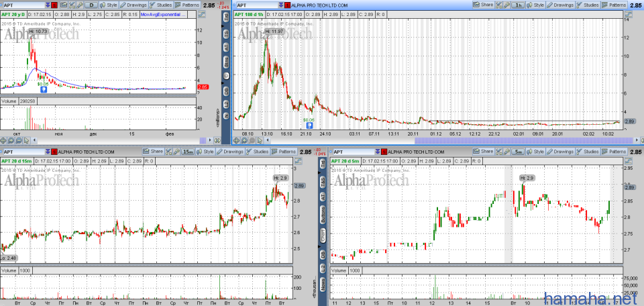
Task: Click wrench icon in bottom-left 15m chart
Action: [x=176, y=152]
